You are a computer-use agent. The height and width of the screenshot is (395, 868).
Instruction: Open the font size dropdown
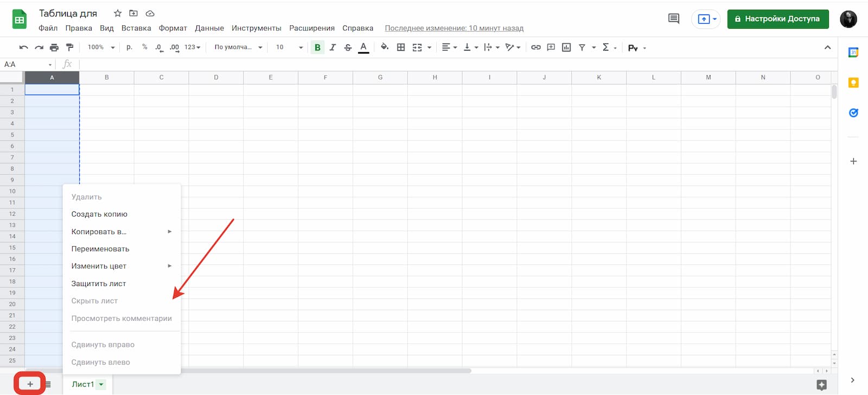point(289,48)
